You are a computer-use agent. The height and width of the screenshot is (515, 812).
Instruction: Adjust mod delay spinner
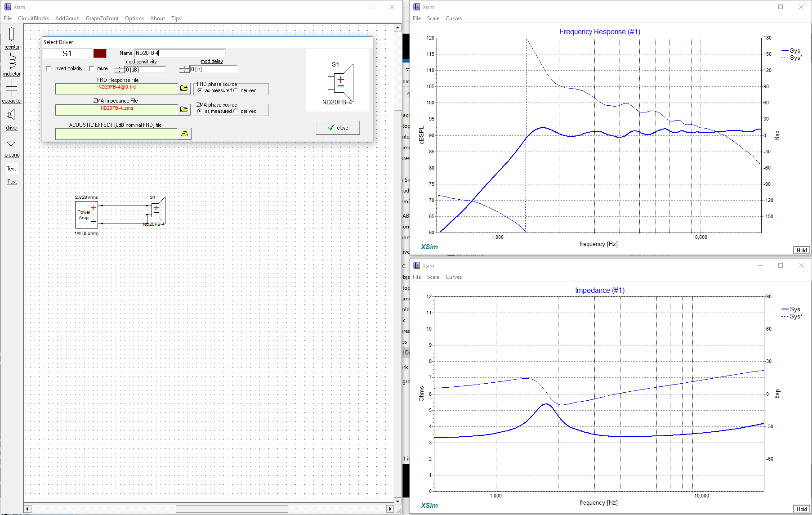tap(184, 69)
